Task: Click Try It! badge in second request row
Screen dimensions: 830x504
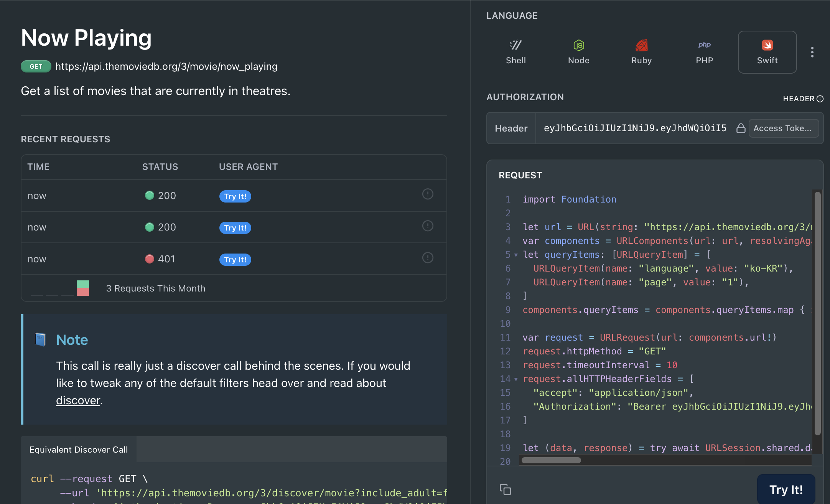Action: 235,228
